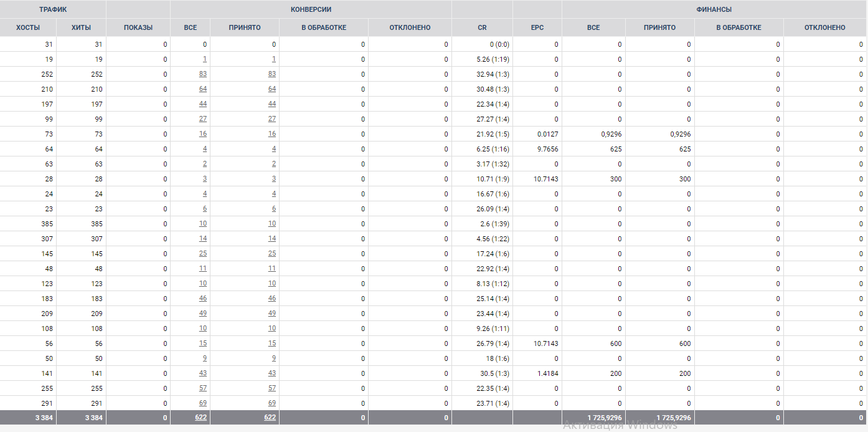868x432 pixels.
Task: Click the 307 value in ХИТЫ column
Action: (x=97, y=239)
